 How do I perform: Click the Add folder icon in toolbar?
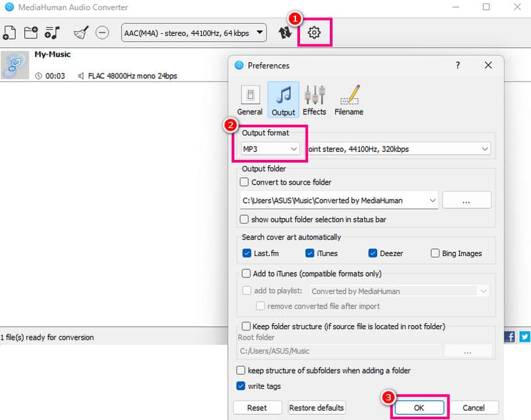coord(31,33)
